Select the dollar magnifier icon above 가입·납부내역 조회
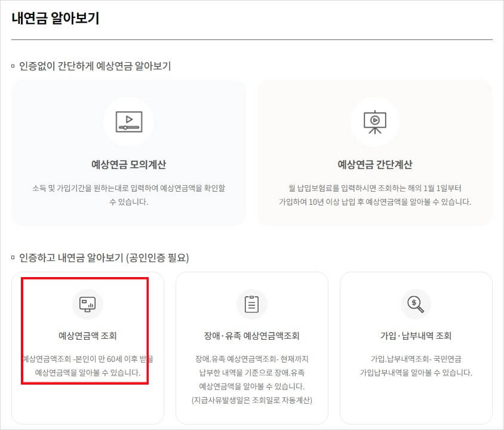Screen dimensions: 504x430 (x=416, y=304)
